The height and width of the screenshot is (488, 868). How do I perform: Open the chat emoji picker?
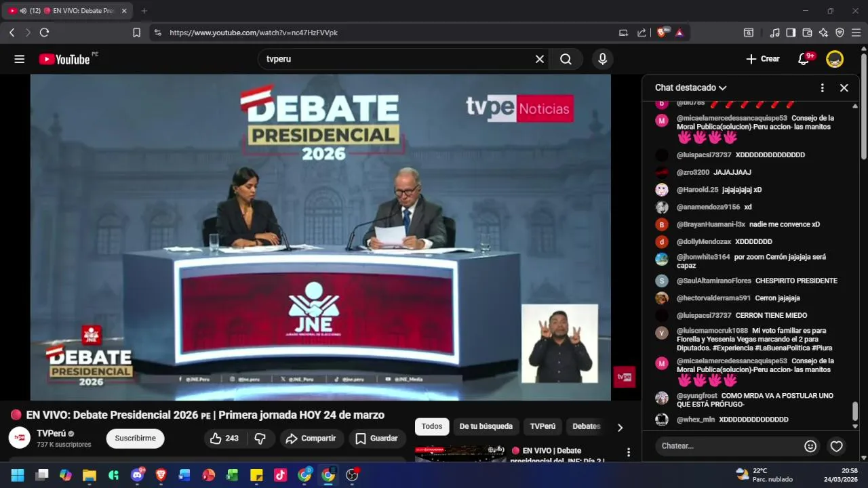[x=810, y=446]
